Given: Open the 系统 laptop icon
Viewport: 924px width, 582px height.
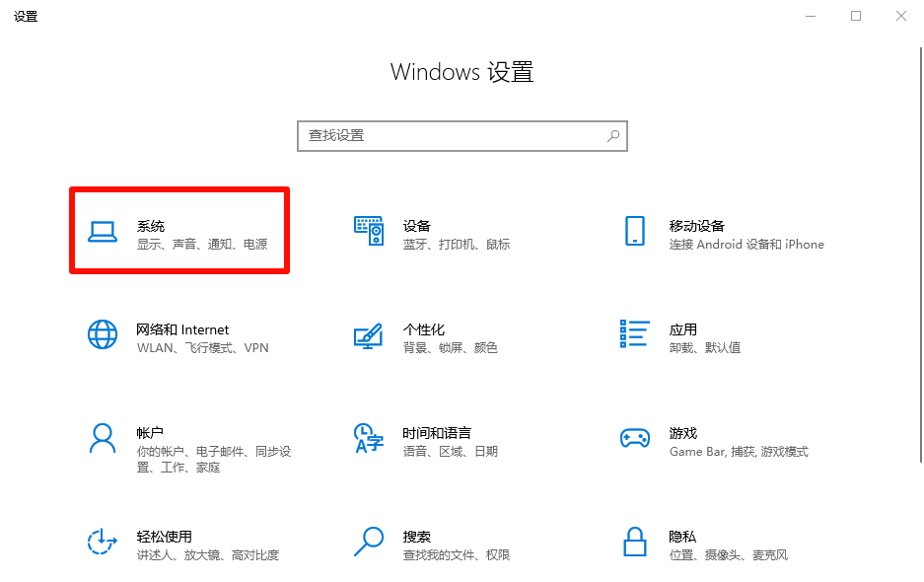Looking at the screenshot, I should pos(103,232).
